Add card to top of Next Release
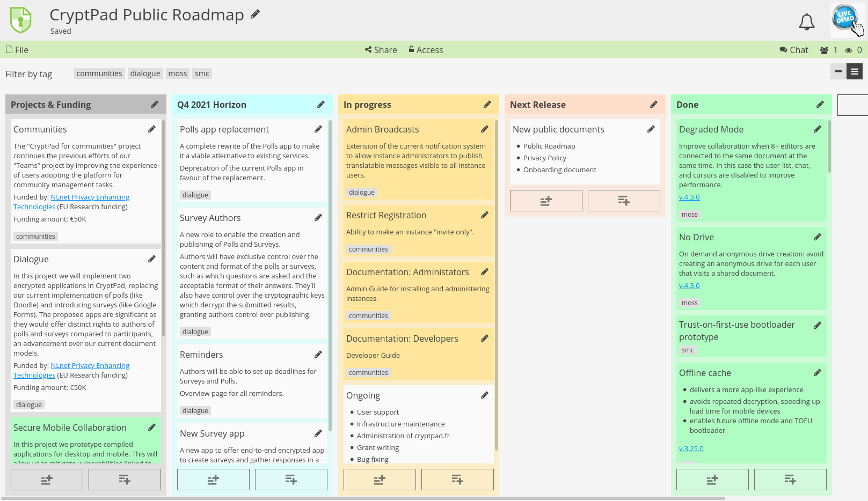 pos(546,201)
